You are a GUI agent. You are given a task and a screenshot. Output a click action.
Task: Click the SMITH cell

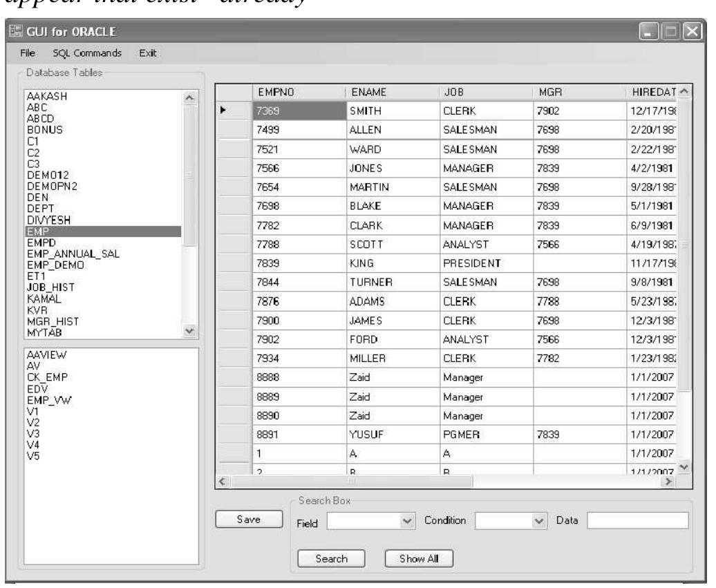[x=393, y=111]
